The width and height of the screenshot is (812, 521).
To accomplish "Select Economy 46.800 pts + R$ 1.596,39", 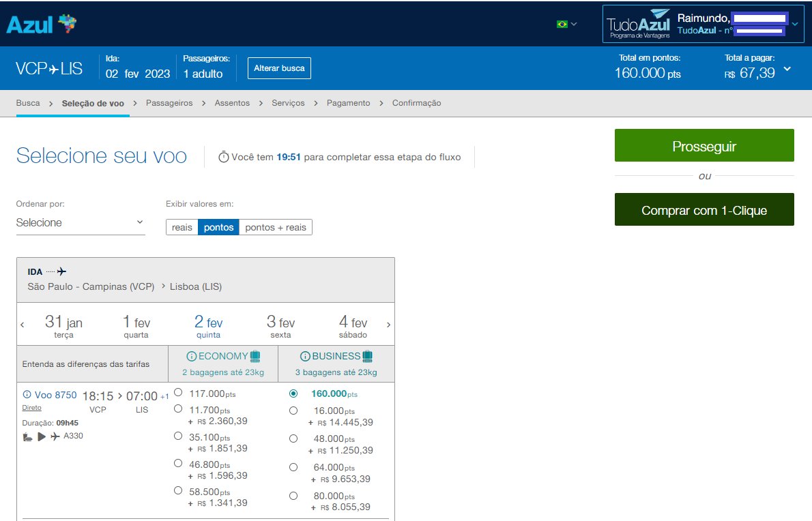I will pos(178,463).
